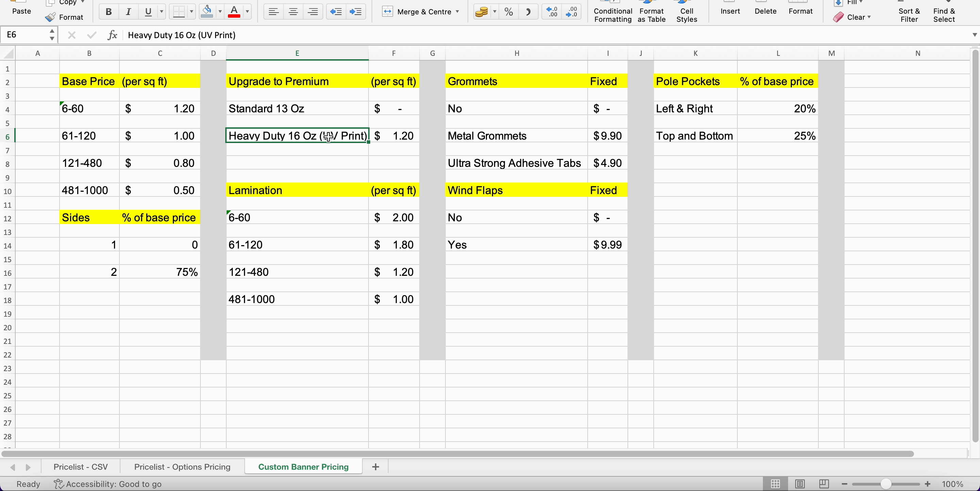The height and width of the screenshot is (491, 980).
Task: Click the insert function fx icon
Action: pos(112,35)
